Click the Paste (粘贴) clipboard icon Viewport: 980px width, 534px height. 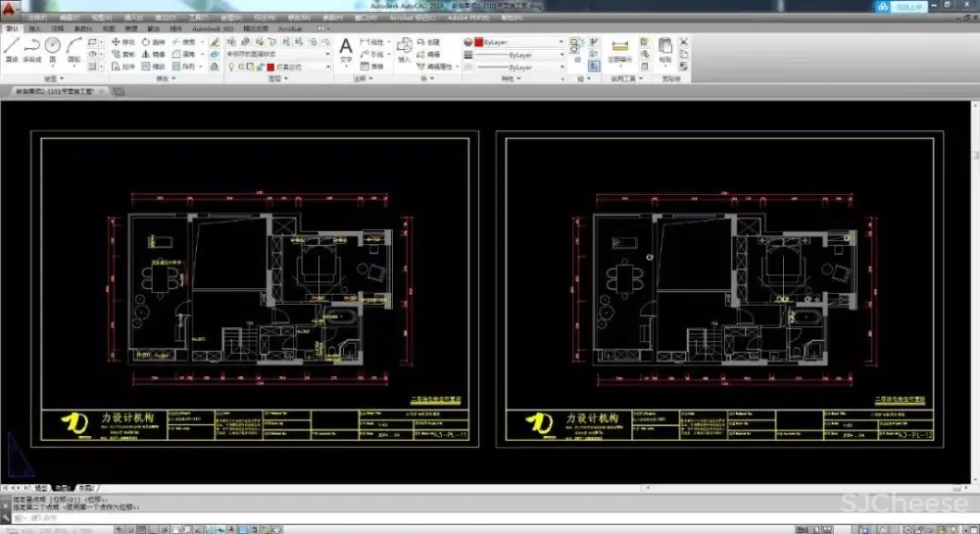click(665, 49)
